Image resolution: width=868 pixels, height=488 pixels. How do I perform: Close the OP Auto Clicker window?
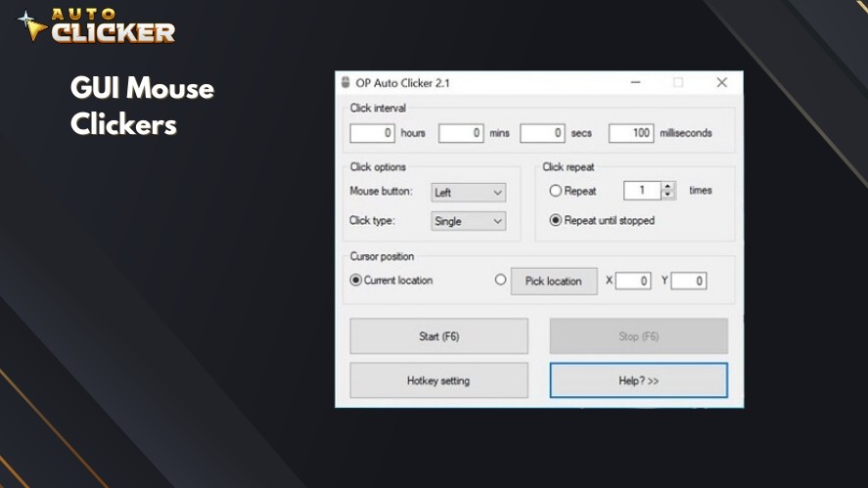point(722,82)
